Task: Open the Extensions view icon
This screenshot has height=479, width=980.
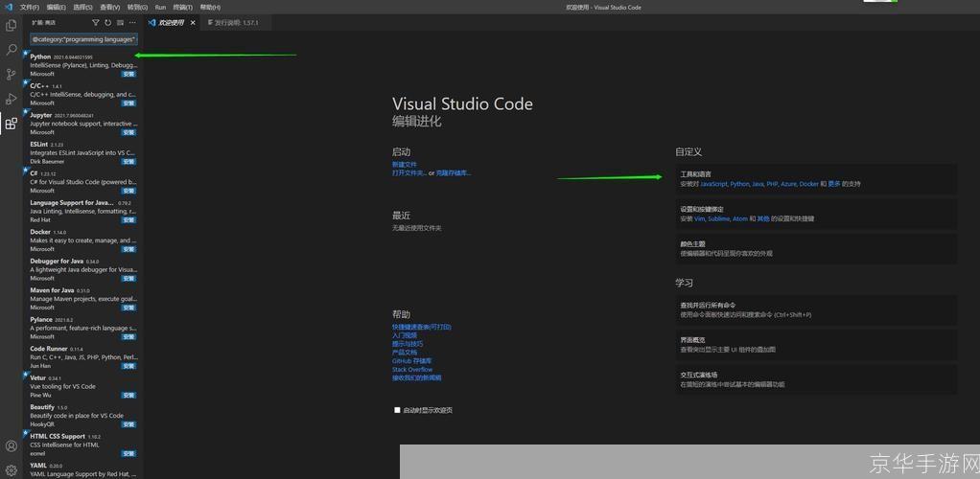Action: [11, 123]
